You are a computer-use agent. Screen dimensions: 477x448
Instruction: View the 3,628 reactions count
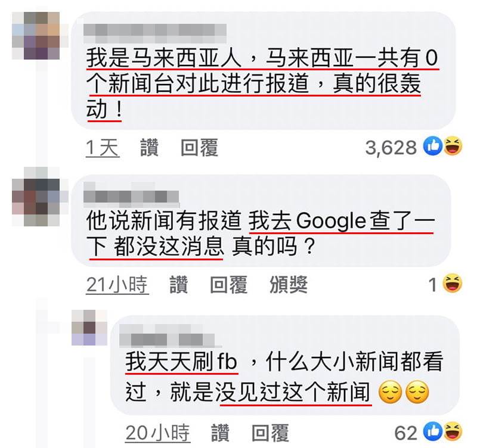coord(391,148)
